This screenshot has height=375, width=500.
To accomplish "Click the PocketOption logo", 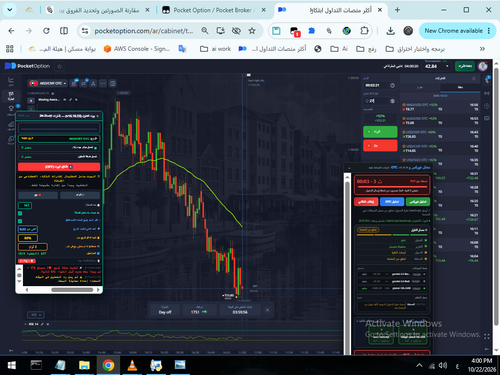I will click(27, 66).
